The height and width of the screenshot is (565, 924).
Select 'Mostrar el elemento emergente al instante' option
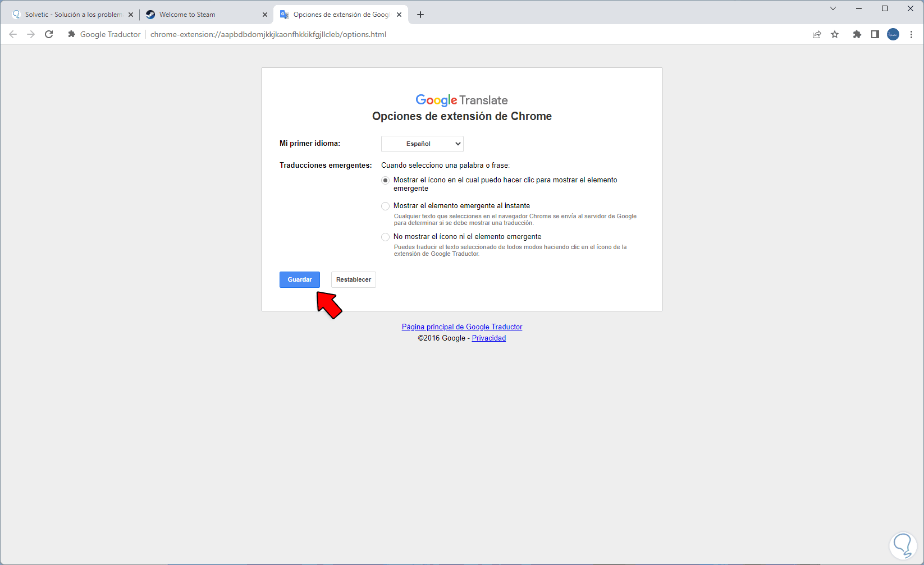(x=385, y=206)
